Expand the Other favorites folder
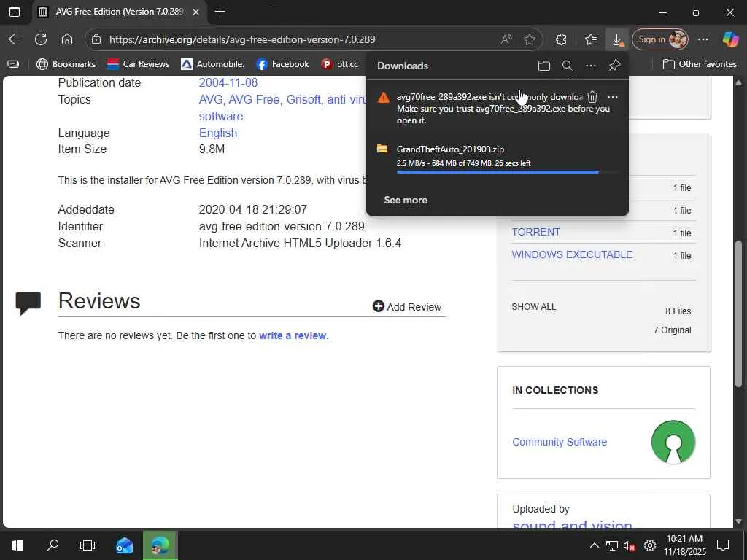The width and height of the screenshot is (747, 560). tap(700, 64)
